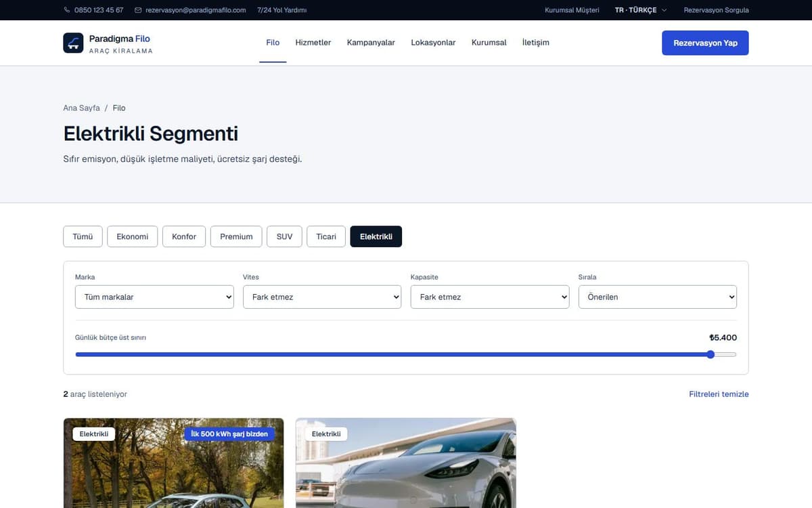The width and height of the screenshot is (812, 508).
Task: Expand the Vites transmission dropdown
Action: point(322,297)
